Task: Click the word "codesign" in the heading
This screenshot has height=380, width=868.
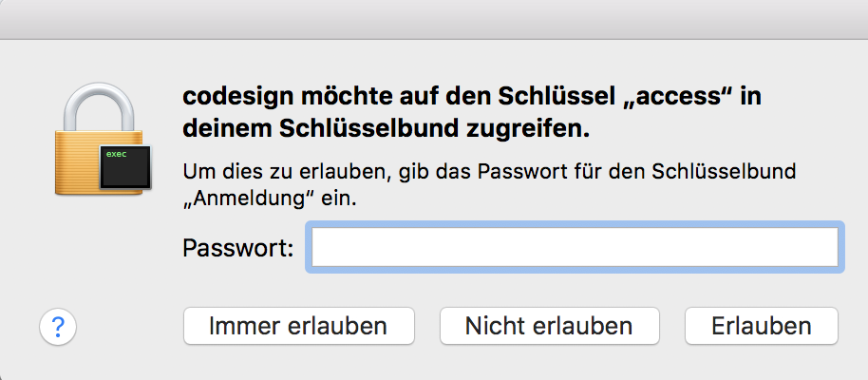Action: [236, 98]
